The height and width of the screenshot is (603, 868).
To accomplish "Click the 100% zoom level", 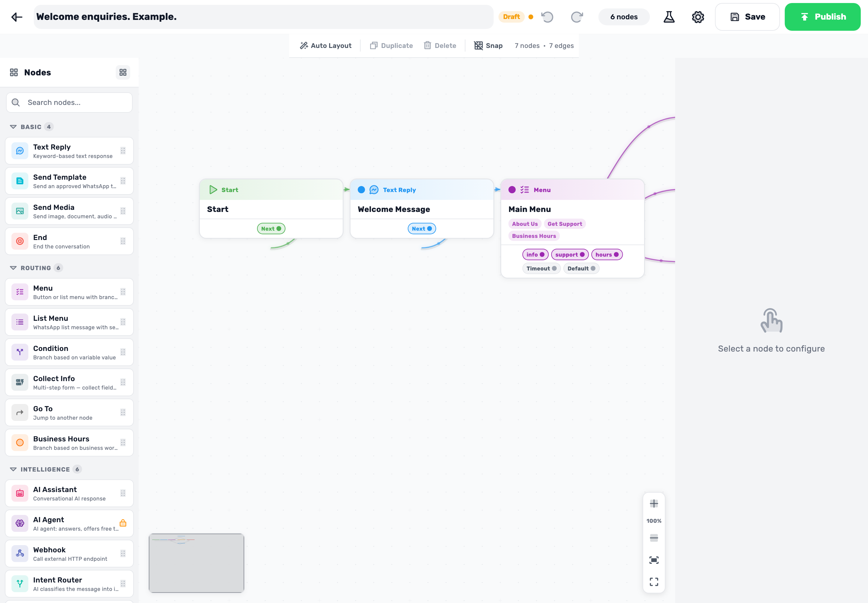I will tap(654, 521).
